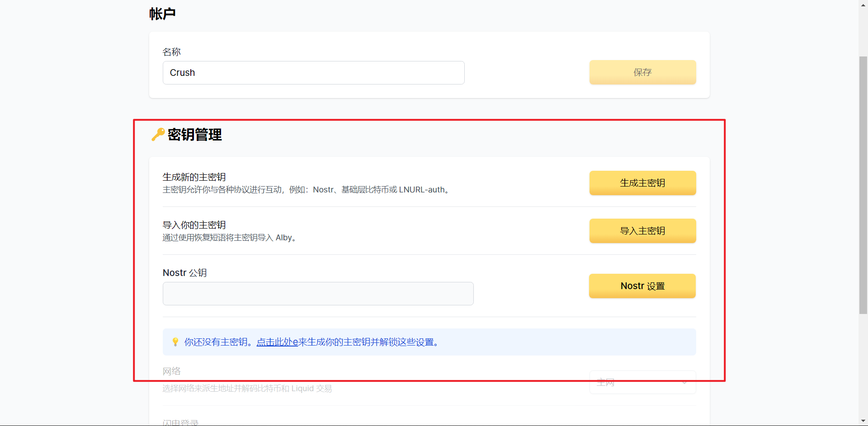Click the lightbulb icon in the notice
The height and width of the screenshot is (426, 868).
tap(175, 342)
